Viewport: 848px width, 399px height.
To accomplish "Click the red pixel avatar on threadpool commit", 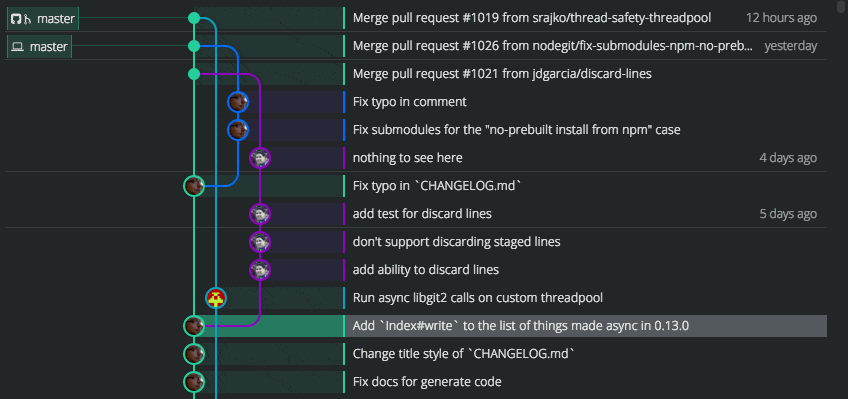I will (x=215, y=298).
